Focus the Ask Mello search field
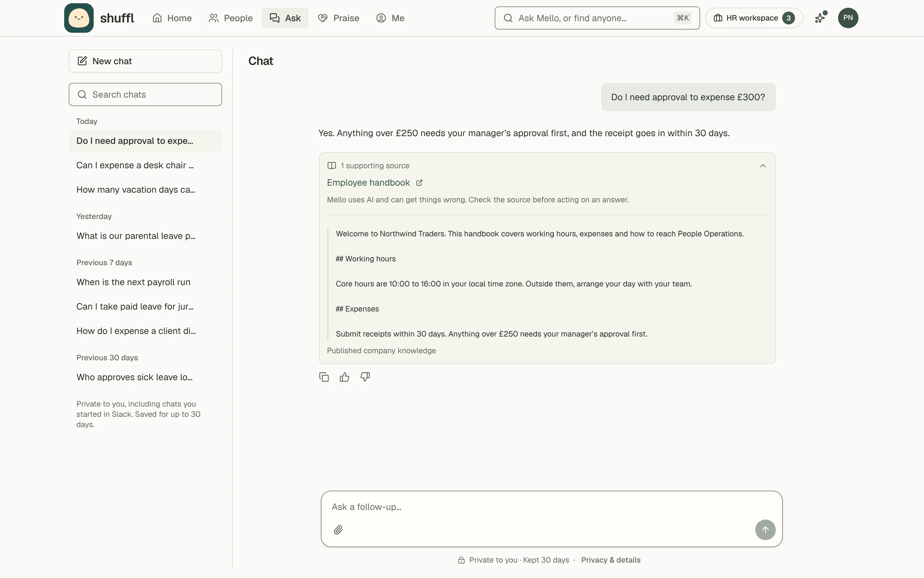This screenshot has width=924, height=578. click(x=597, y=18)
